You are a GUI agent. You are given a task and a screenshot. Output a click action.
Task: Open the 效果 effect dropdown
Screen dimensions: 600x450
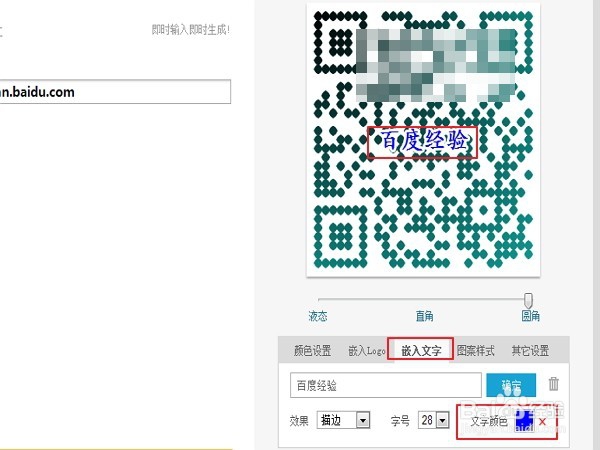pyautogui.click(x=343, y=420)
